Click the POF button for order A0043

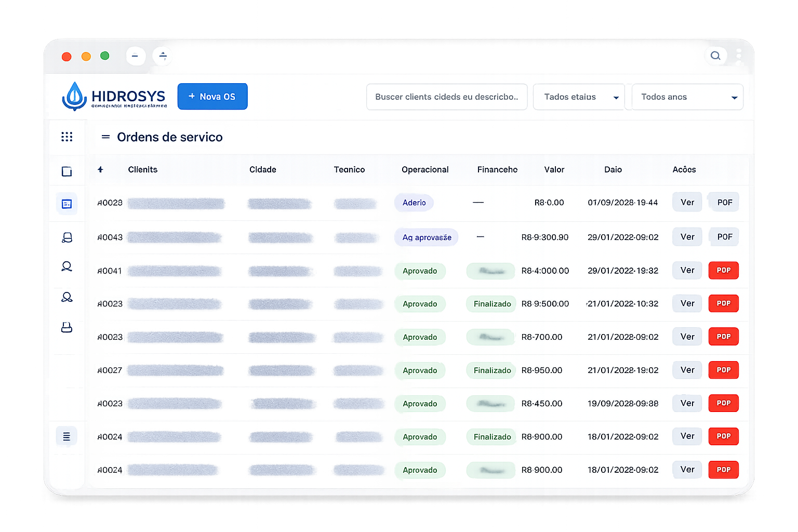(724, 237)
